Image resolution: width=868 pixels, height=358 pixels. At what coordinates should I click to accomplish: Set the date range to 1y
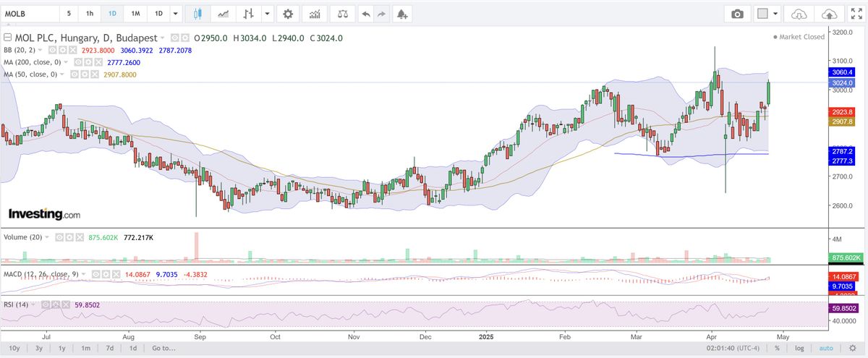[x=63, y=348]
